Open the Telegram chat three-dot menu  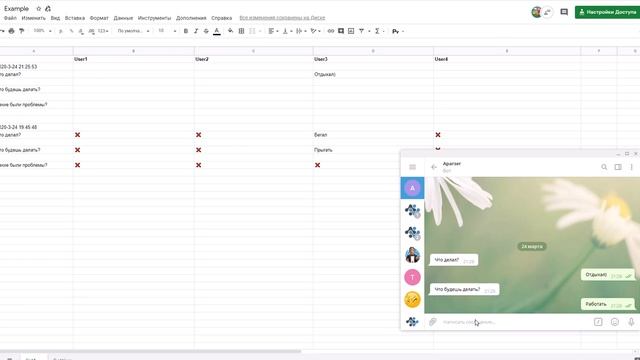(631, 167)
